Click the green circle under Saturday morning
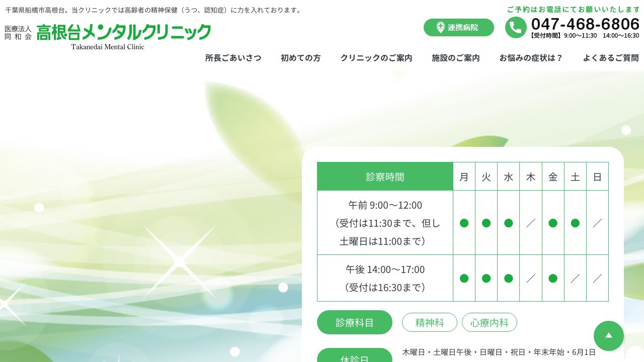 [x=575, y=223]
